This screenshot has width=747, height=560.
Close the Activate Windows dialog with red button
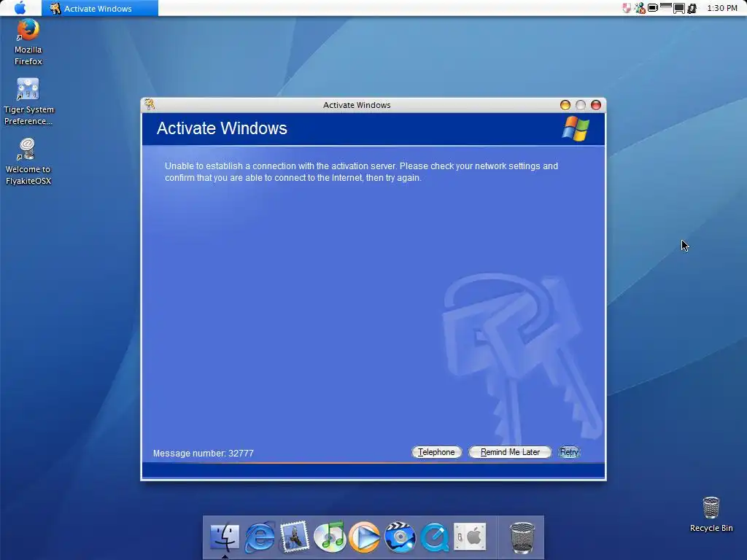coord(596,105)
